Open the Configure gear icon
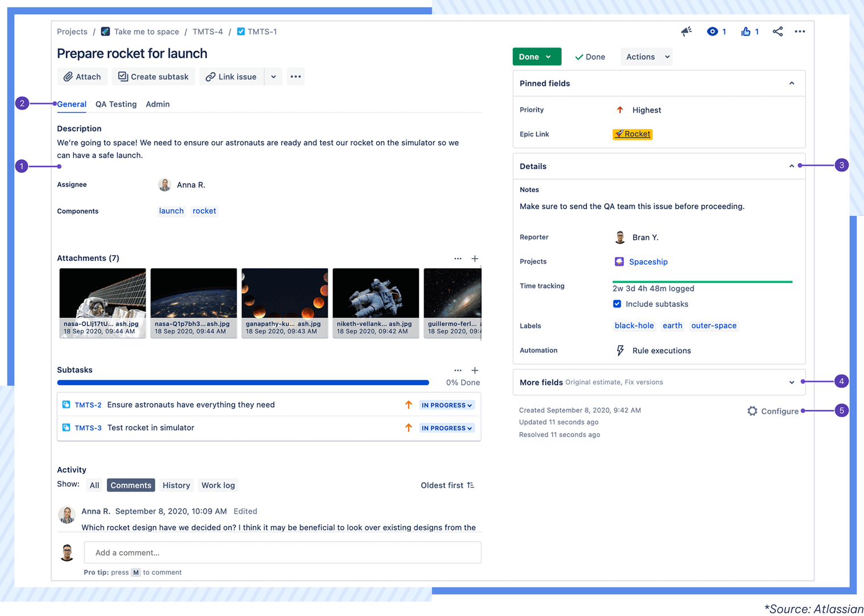Image resolution: width=864 pixels, height=616 pixels. tap(752, 411)
